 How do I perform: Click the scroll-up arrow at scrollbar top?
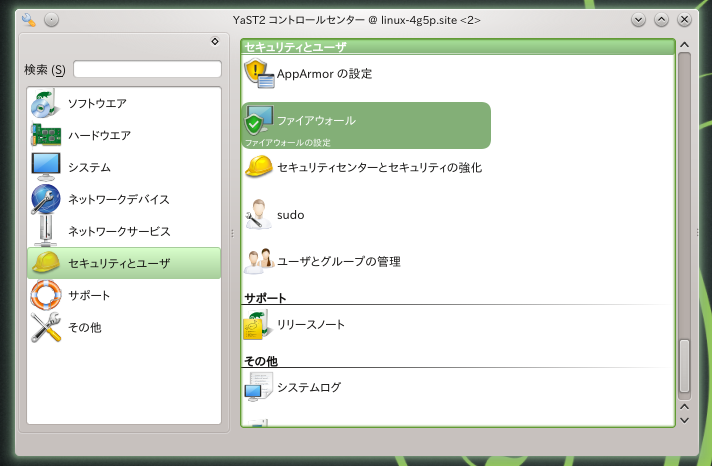tap(685, 45)
